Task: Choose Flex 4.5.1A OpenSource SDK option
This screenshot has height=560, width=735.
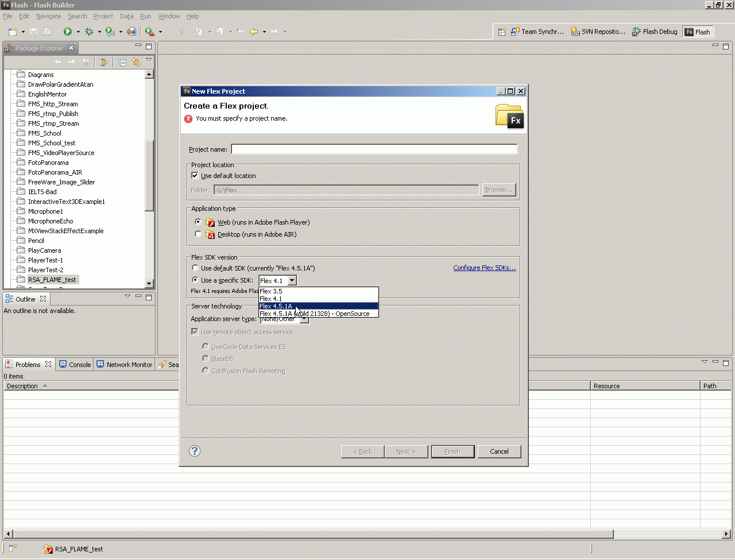Action: pos(319,314)
